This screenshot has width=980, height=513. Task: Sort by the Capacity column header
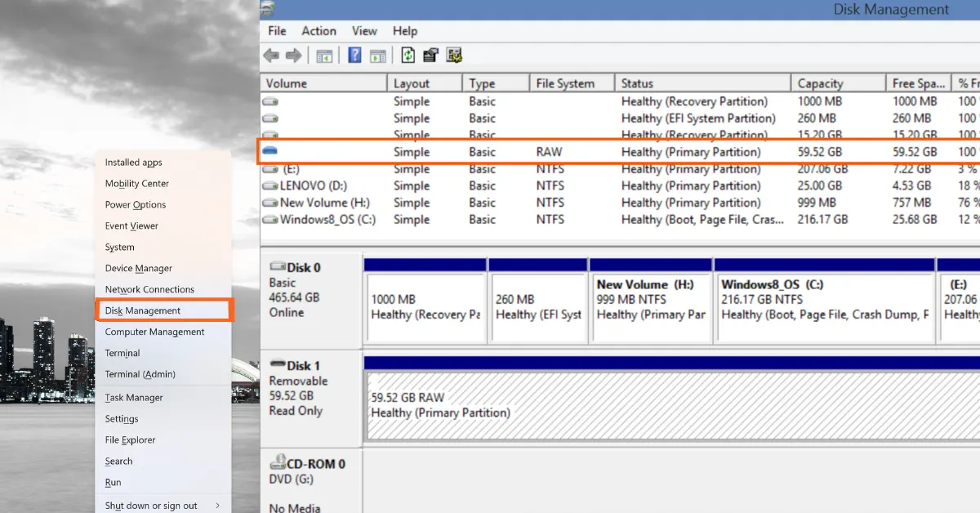[x=838, y=83]
